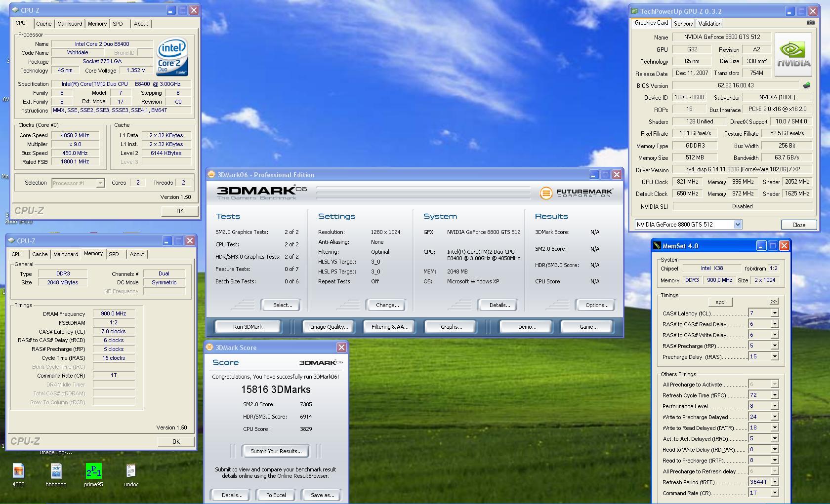Click Submit Your Results button
Screen dimensions: 830x504
point(276,451)
